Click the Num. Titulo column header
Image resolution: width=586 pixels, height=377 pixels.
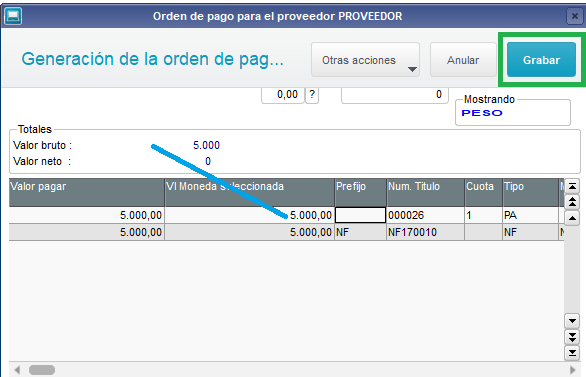pyautogui.click(x=426, y=192)
